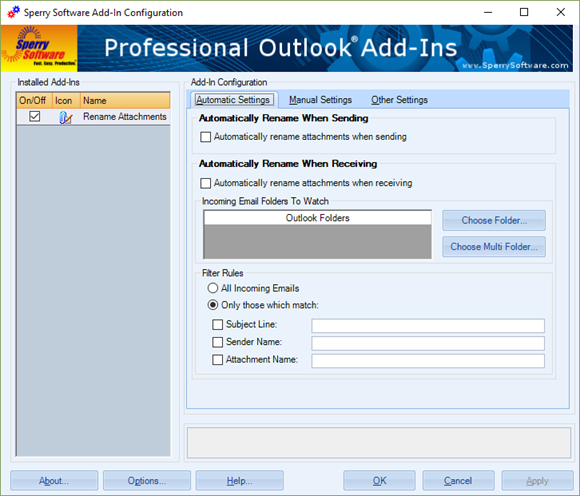Click the Help... button
580x496 pixels.
coord(240,480)
